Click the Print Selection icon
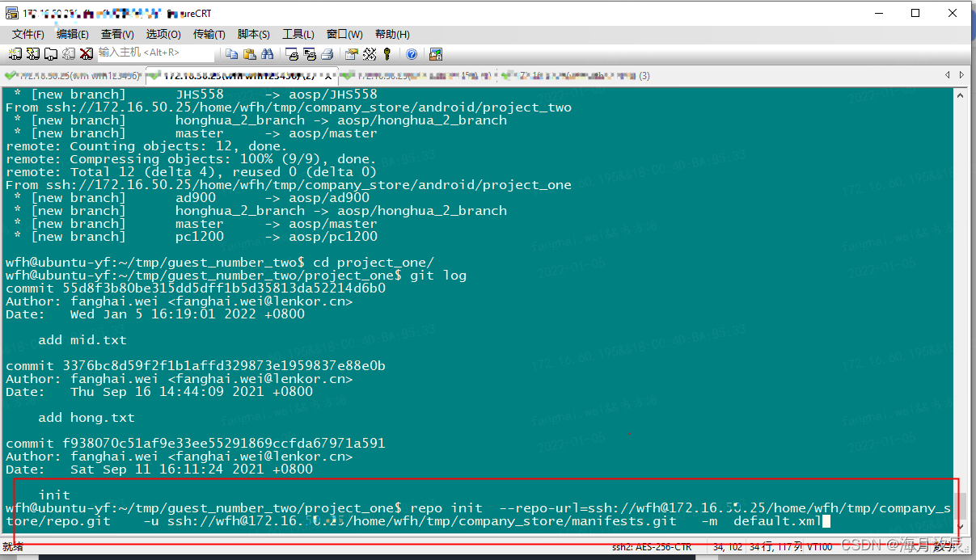The width and height of the screenshot is (976, 560). pos(310,54)
